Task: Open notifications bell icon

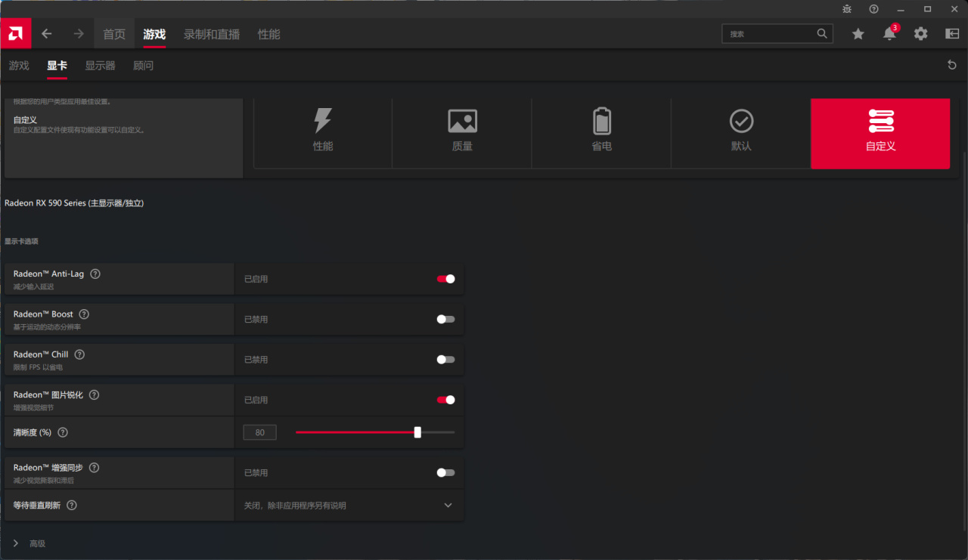Action: 890,34
